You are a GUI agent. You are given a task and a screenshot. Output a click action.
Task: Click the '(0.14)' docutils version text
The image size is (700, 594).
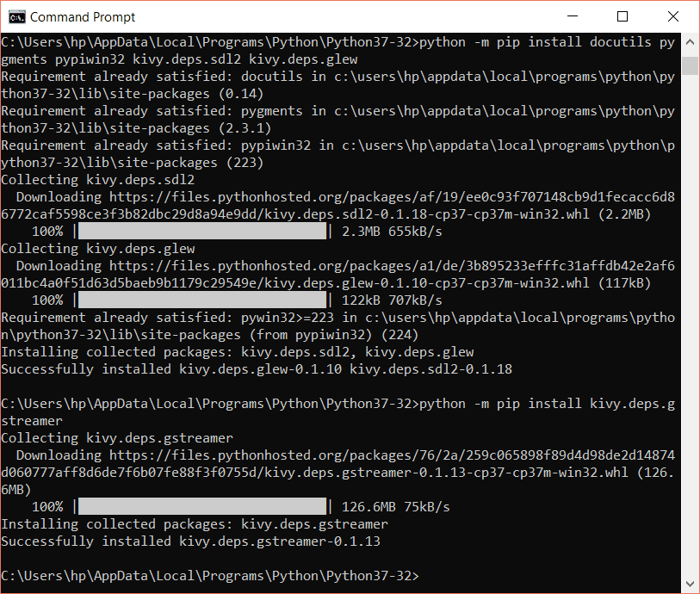(241, 94)
